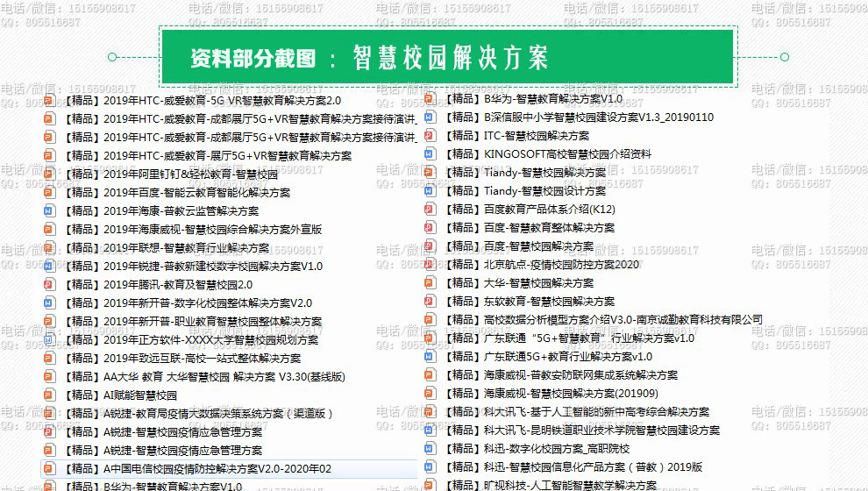Select file 百度-智慧校园解决方案

pyautogui.click(x=519, y=246)
